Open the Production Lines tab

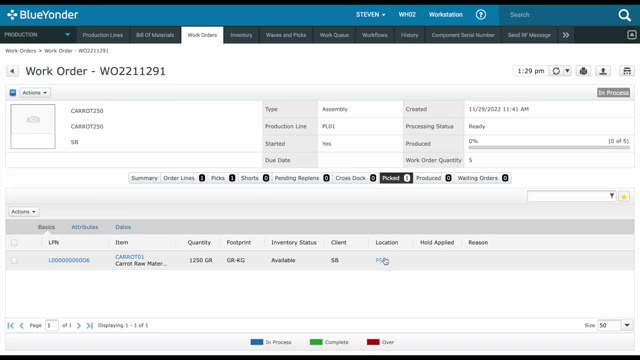point(102,35)
